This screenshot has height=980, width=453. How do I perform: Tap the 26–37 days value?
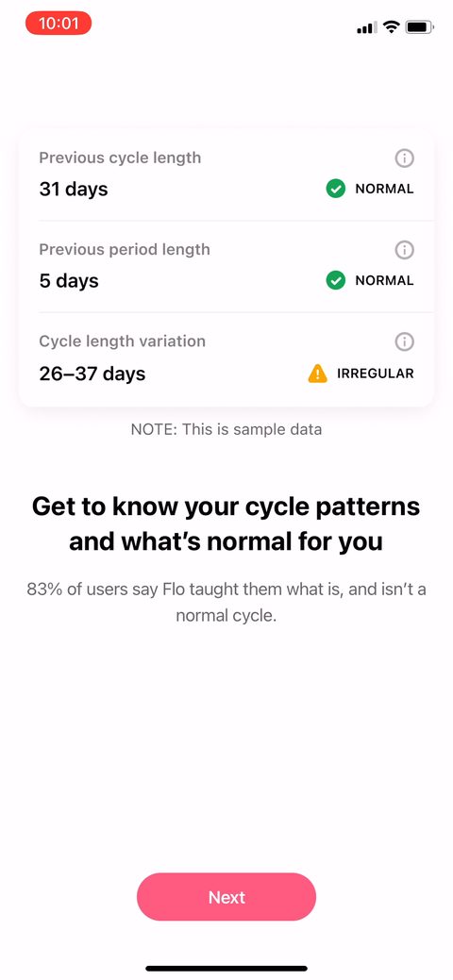(x=92, y=374)
